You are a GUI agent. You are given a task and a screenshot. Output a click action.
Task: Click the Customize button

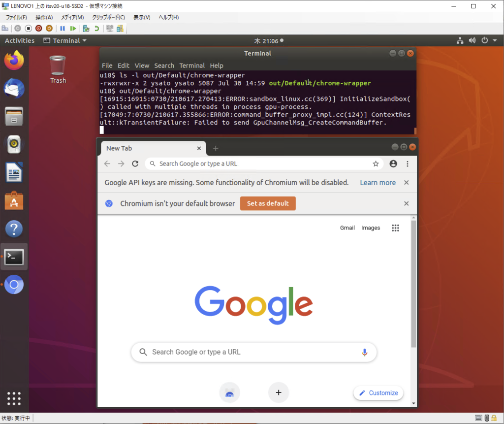click(x=378, y=392)
